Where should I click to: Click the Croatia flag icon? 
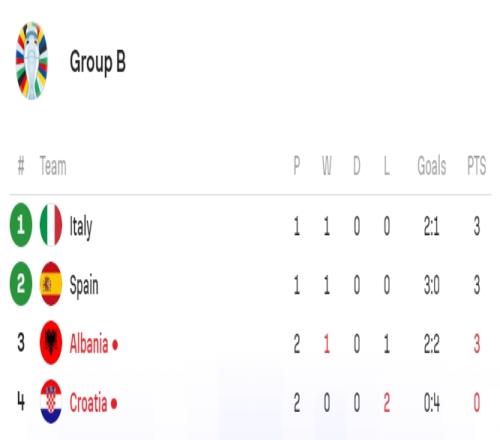(x=51, y=402)
